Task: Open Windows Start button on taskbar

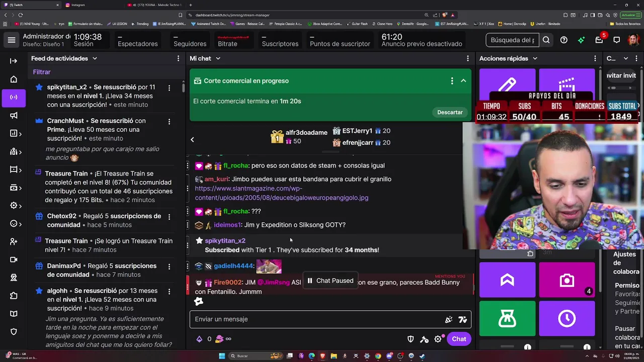Action: pos(221,356)
